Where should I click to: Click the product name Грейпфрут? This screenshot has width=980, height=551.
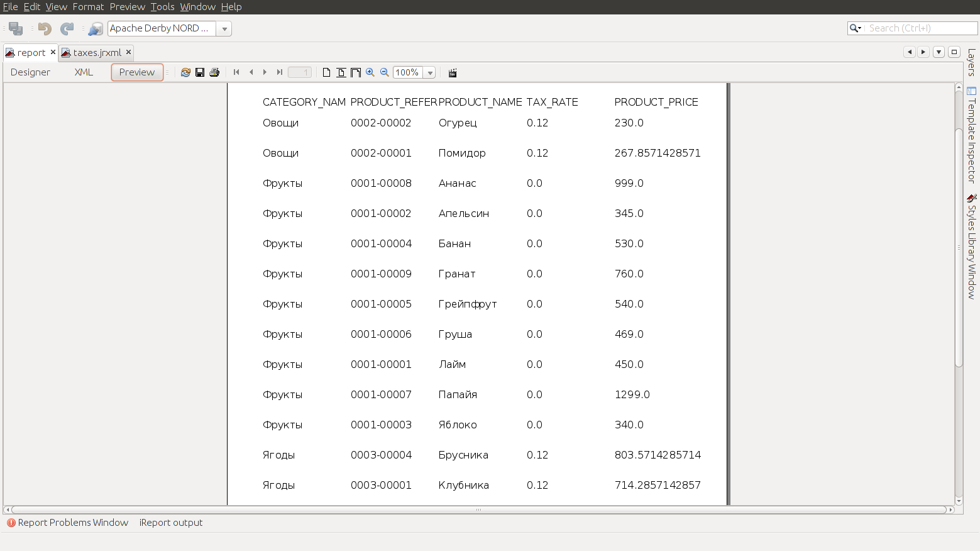468,304
